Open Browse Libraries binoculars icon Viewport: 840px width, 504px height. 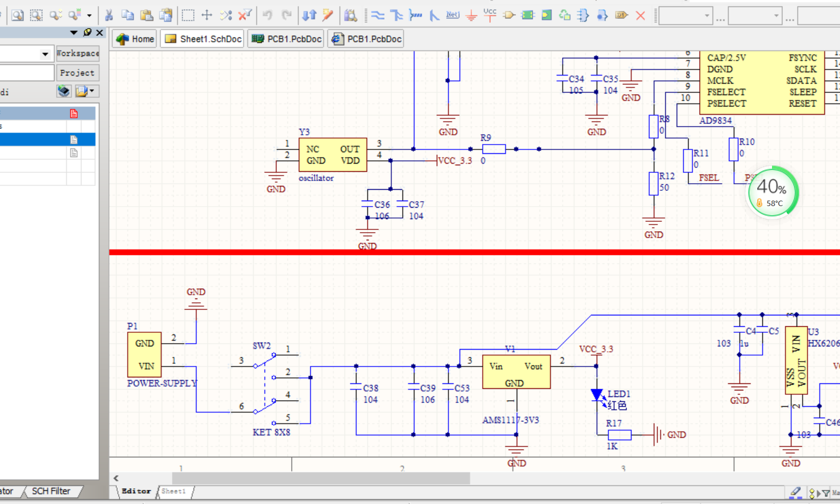tap(351, 15)
